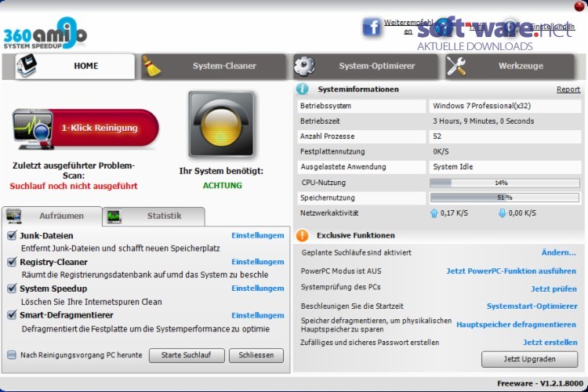This screenshot has width=588, height=392.
Task: Click the Jetzt prüfen link
Action: [554, 289]
